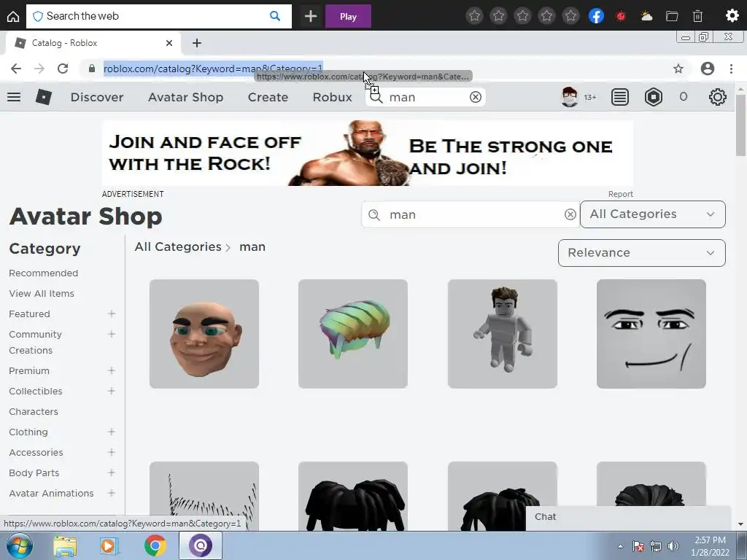747x560 pixels.
Task: Open a new tab beside the Catalog tab
Action: point(197,43)
